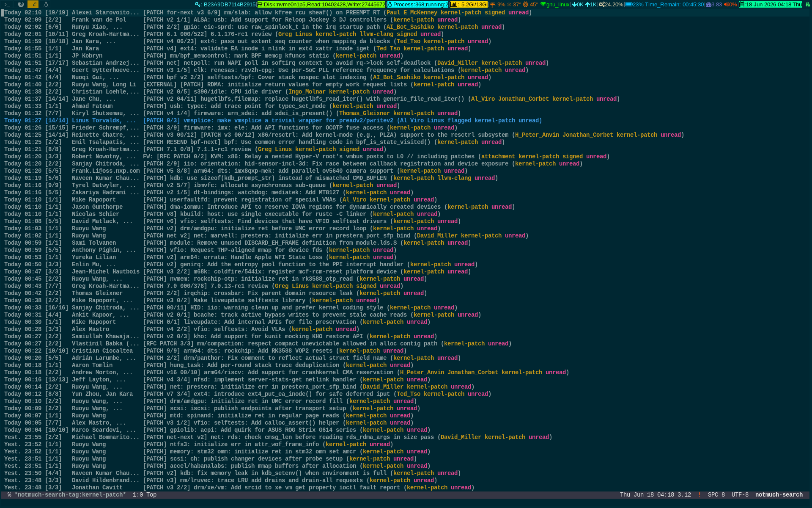Screen dimensions: 812x508
Task: Open the Linux penguin workspace icon
Action: tap(46, 4)
